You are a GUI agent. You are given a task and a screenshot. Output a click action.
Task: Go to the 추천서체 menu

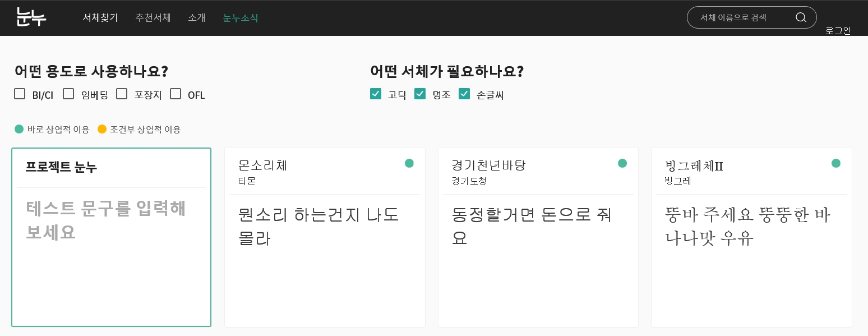click(x=153, y=17)
